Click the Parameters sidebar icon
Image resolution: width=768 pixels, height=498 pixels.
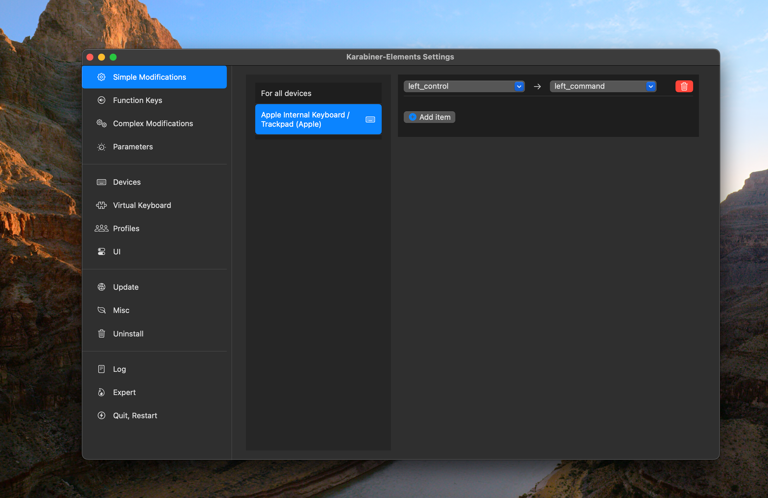[x=101, y=147]
